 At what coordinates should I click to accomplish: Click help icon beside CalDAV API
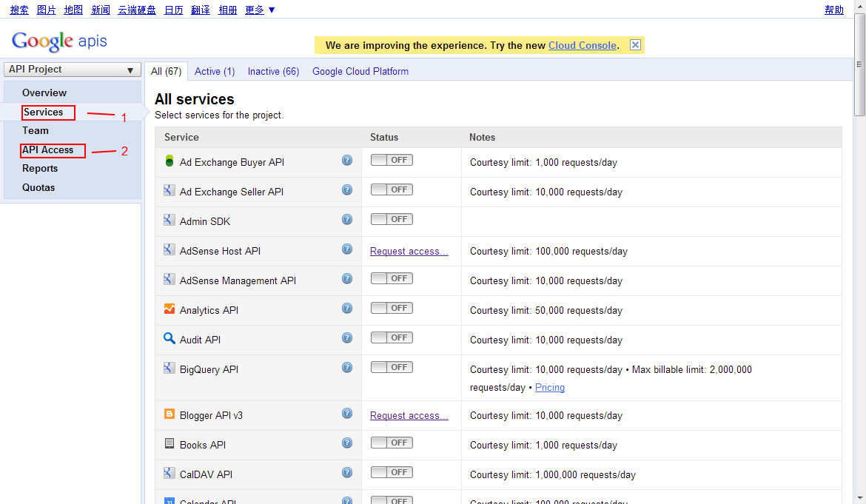pyautogui.click(x=346, y=473)
